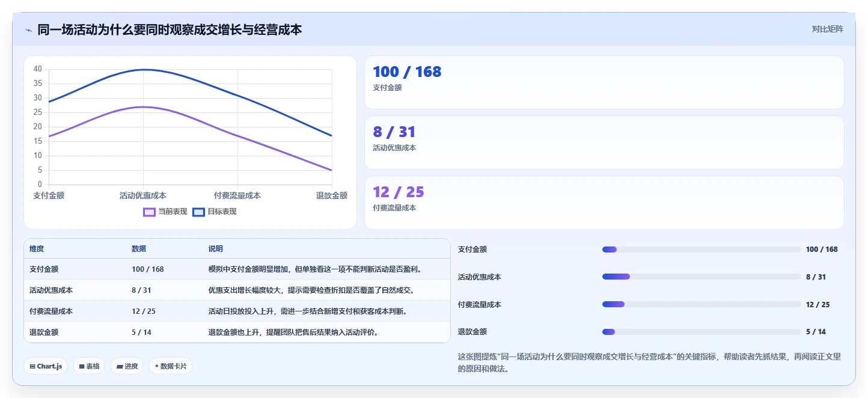Screen dimensions: 868x398
Task: Click the 当前表现 legend label
Action: [x=173, y=212]
